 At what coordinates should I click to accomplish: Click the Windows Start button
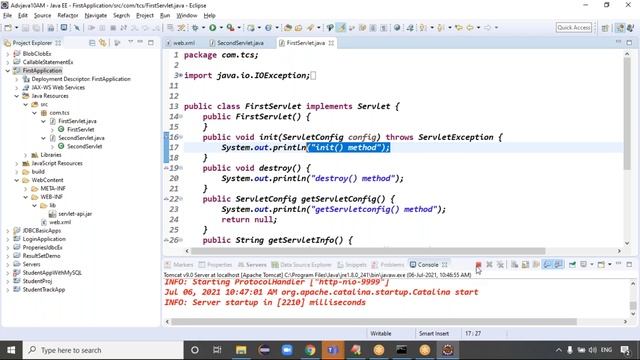point(11,350)
